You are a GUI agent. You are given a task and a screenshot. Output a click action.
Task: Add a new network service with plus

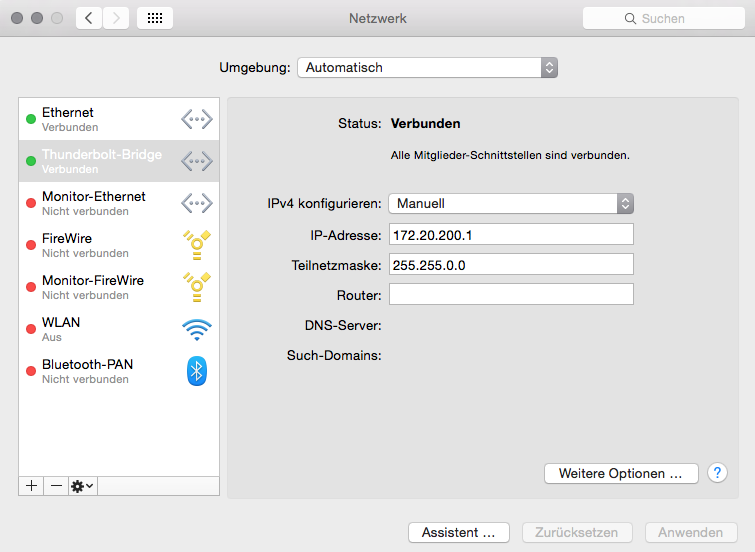click(31, 485)
